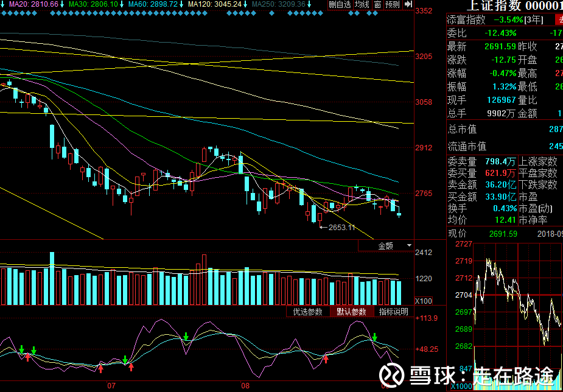The image size is (563, 392).
Task: Click the MA250: 3209.36 label
Action: (279, 4)
